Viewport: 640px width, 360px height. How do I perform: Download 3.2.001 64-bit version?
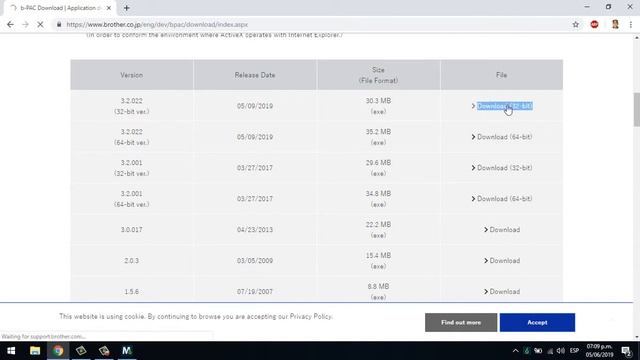tap(504, 199)
